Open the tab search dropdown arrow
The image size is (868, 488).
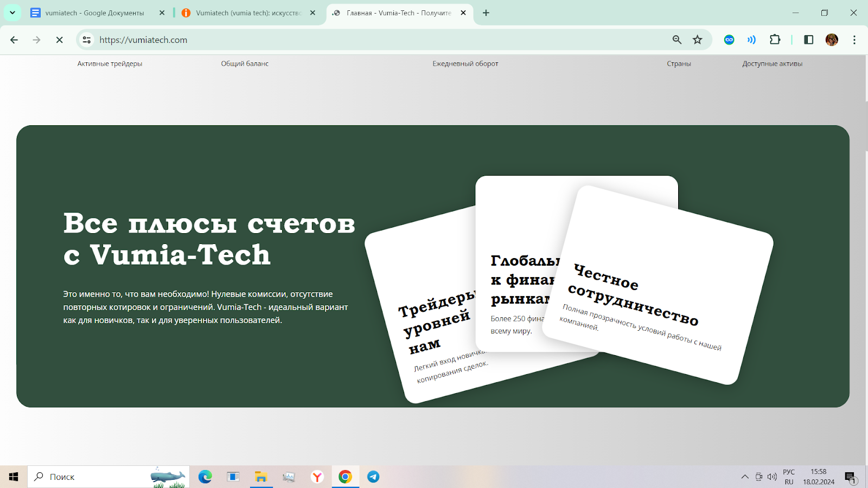[x=12, y=12]
